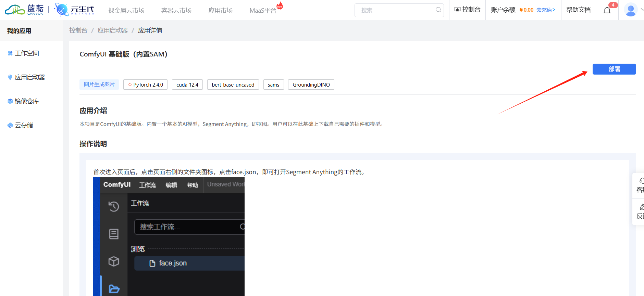This screenshot has width=644, height=296.
Task: Click the account balance ¥0.00 amount
Action: click(x=527, y=10)
